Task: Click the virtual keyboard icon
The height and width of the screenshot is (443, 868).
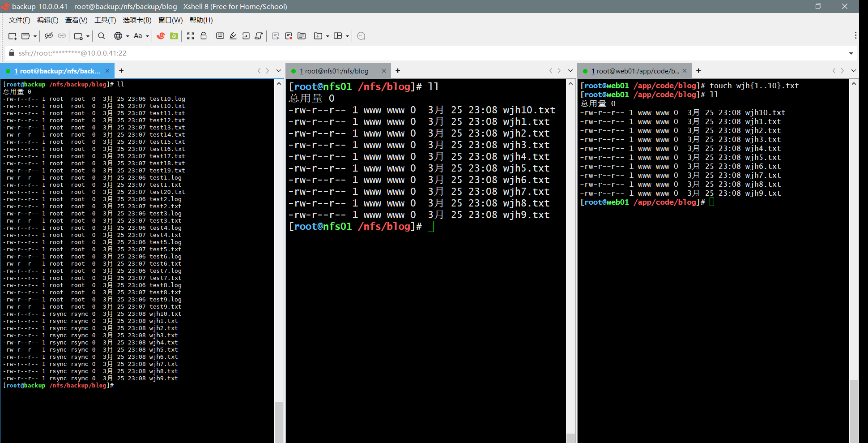Action: pos(220,36)
